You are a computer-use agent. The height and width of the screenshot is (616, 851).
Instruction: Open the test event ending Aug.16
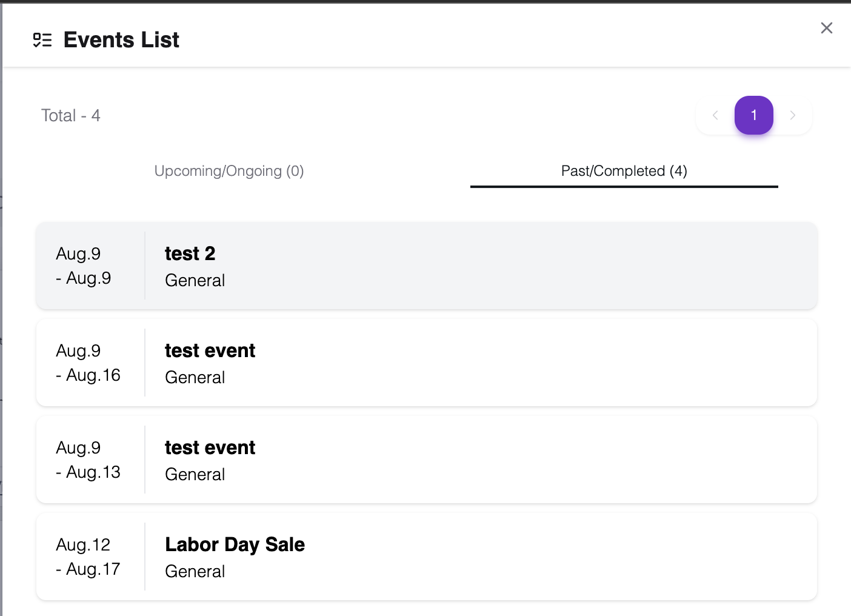(x=210, y=350)
